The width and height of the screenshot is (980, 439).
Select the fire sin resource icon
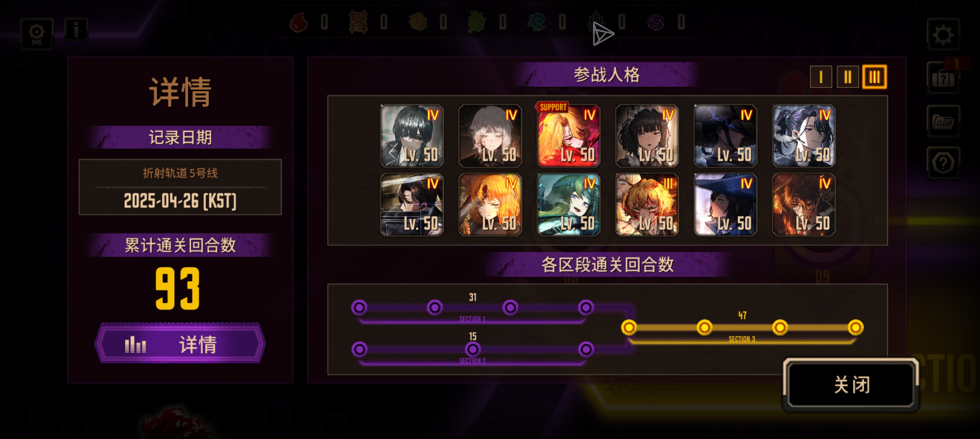click(x=299, y=22)
